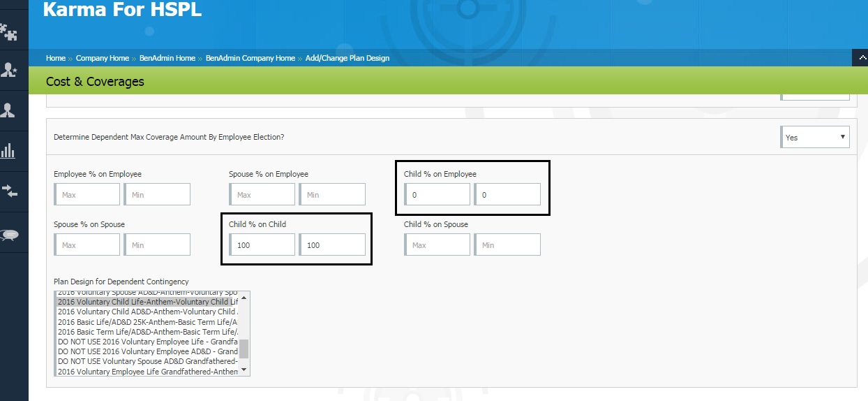Click the puzzle pieces sidebar icon
868x401 pixels.
[9, 31]
